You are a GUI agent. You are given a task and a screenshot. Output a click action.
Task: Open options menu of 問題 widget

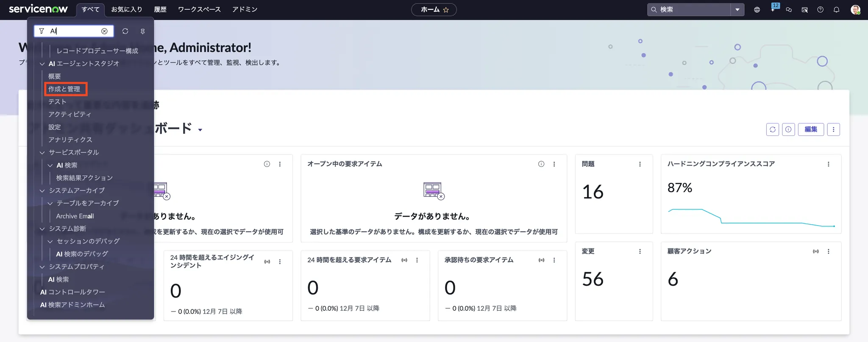(x=640, y=164)
